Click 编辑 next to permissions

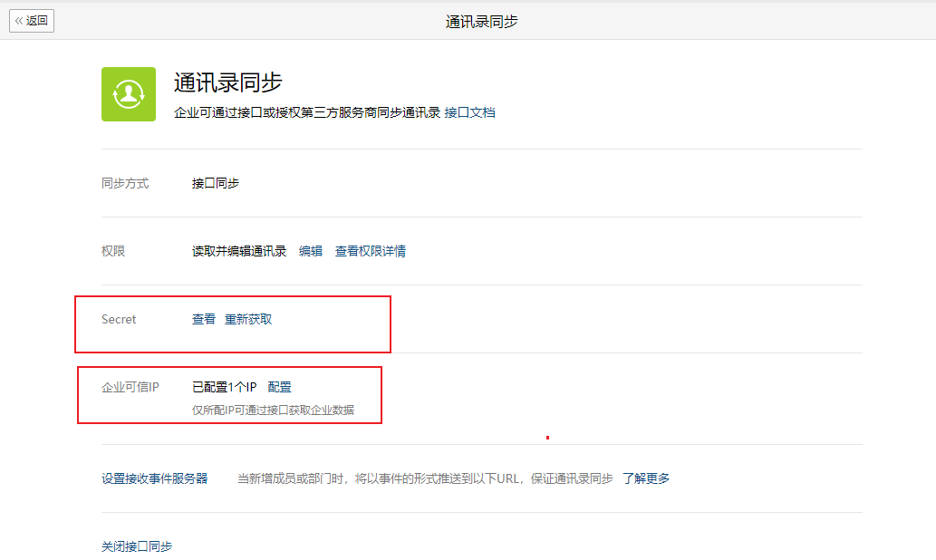(311, 251)
